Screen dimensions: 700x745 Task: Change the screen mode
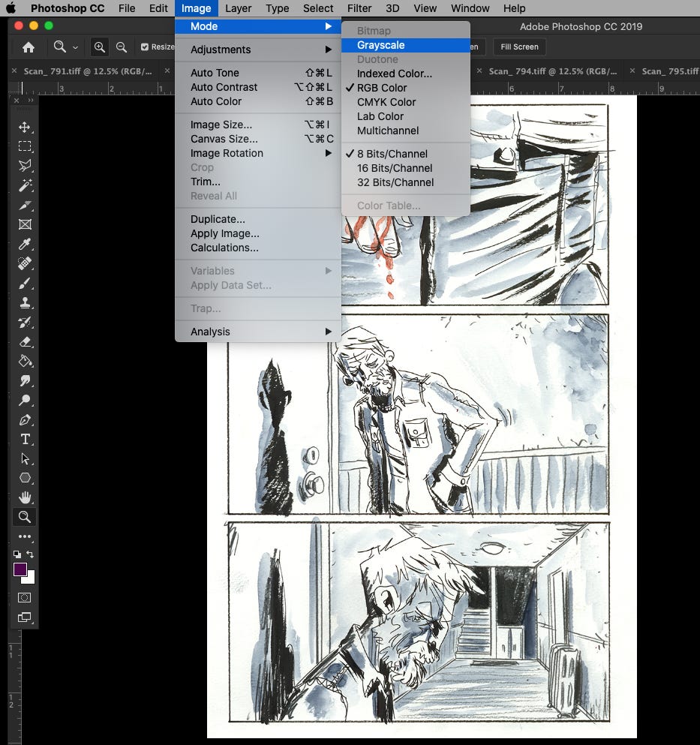(24, 617)
